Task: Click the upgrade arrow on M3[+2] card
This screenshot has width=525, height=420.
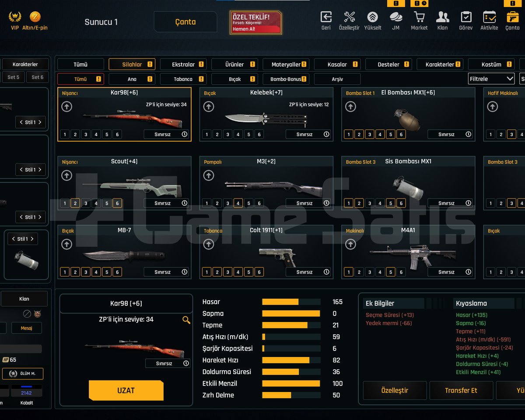Action: click(x=209, y=175)
